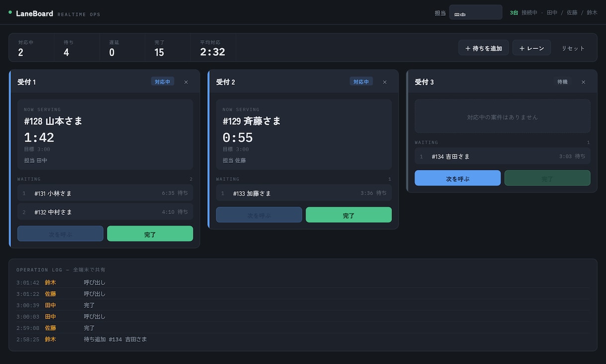Click the リセット button
Screen dimensions: 606x364
tap(573, 48)
